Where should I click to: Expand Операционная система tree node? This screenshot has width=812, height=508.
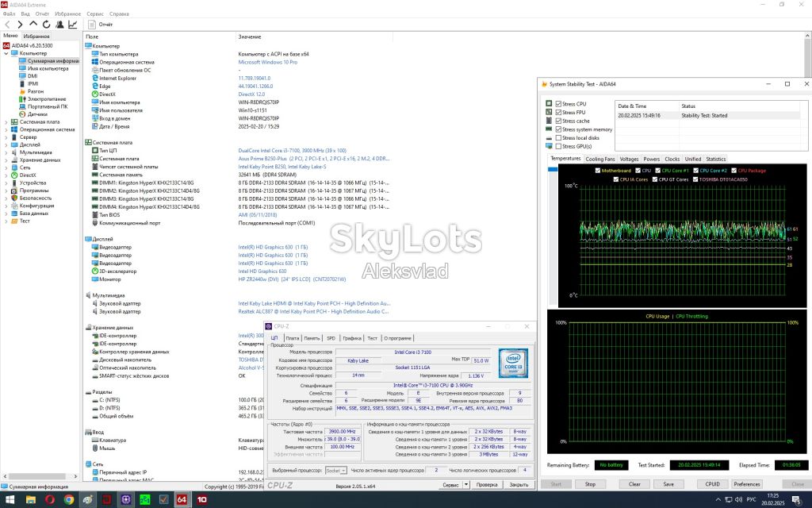coord(6,129)
